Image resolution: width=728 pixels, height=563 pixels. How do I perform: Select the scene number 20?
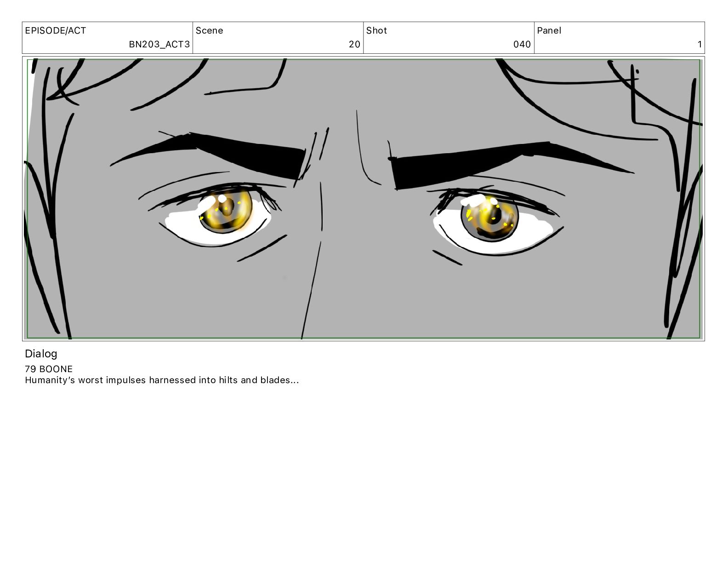tap(354, 44)
